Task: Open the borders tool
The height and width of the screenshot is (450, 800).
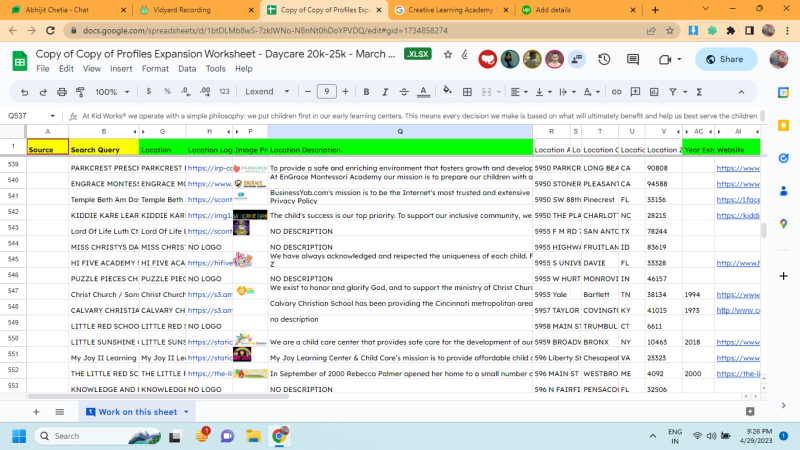Action: (467, 92)
